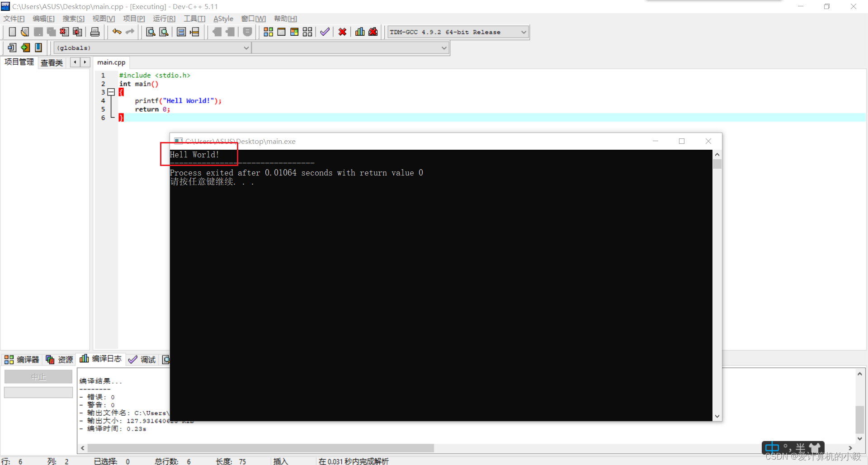
Task: Switch to the 项目管理 side tab
Action: [19, 62]
